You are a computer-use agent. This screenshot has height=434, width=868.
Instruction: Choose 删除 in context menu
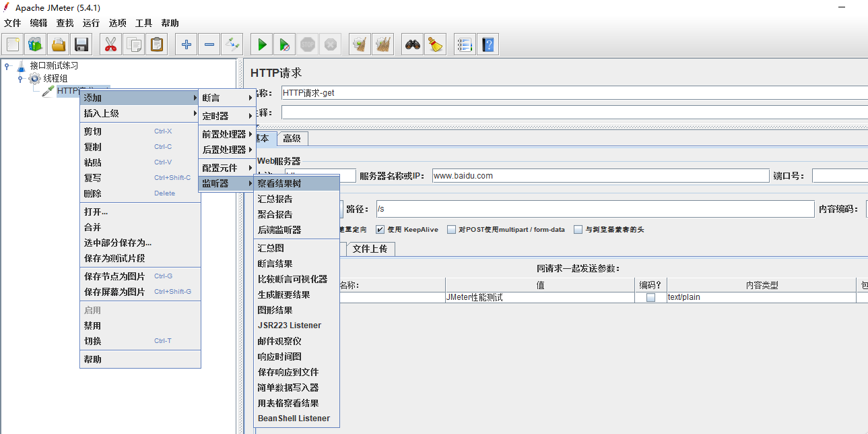pos(140,193)
